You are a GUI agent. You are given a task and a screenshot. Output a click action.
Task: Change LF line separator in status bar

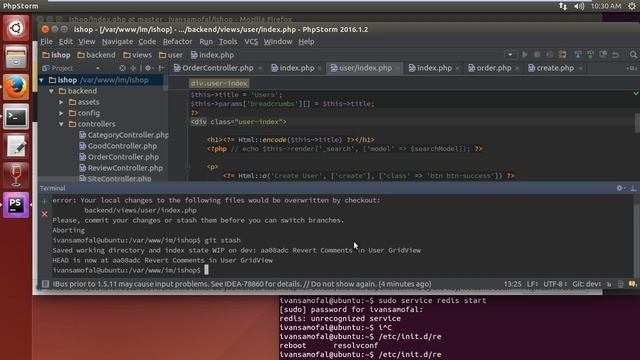point(532,284)
